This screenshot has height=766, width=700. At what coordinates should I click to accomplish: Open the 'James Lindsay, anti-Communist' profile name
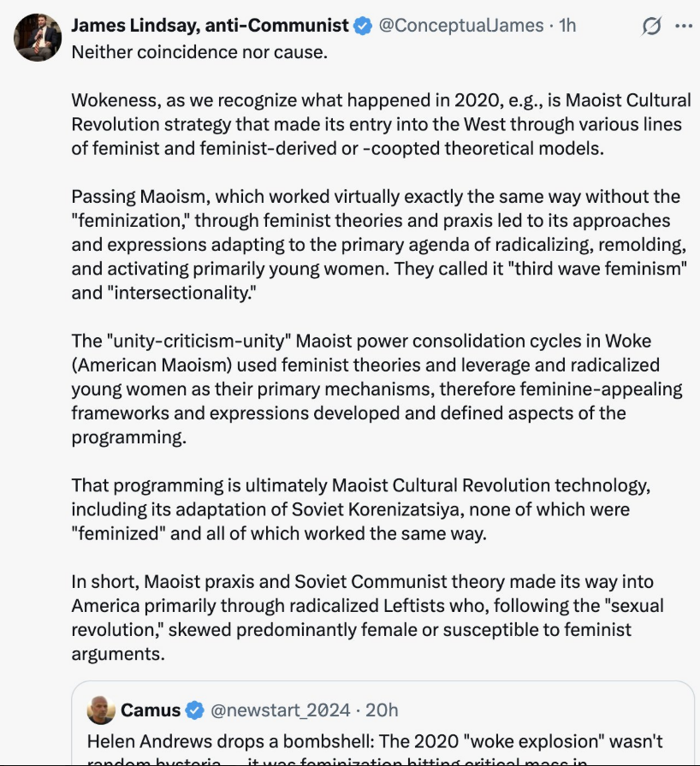pos(210,26)
